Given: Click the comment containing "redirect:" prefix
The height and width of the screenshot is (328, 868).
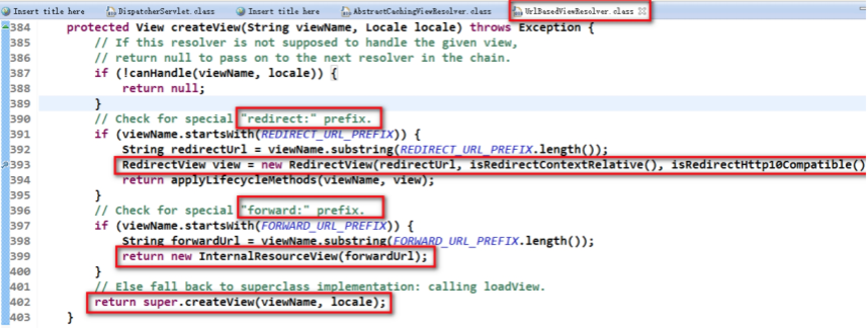Looking at the screenshot, I should click(x=233, y=119).
